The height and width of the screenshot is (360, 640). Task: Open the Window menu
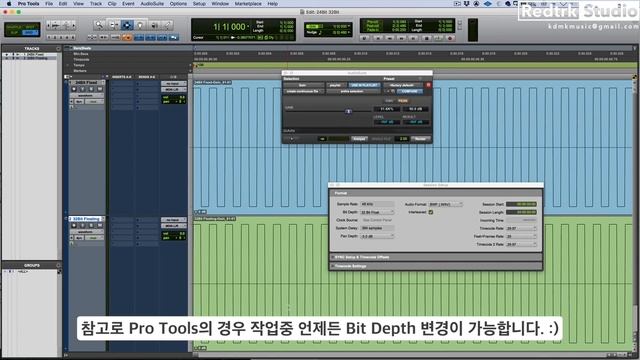tap(220, 4)
